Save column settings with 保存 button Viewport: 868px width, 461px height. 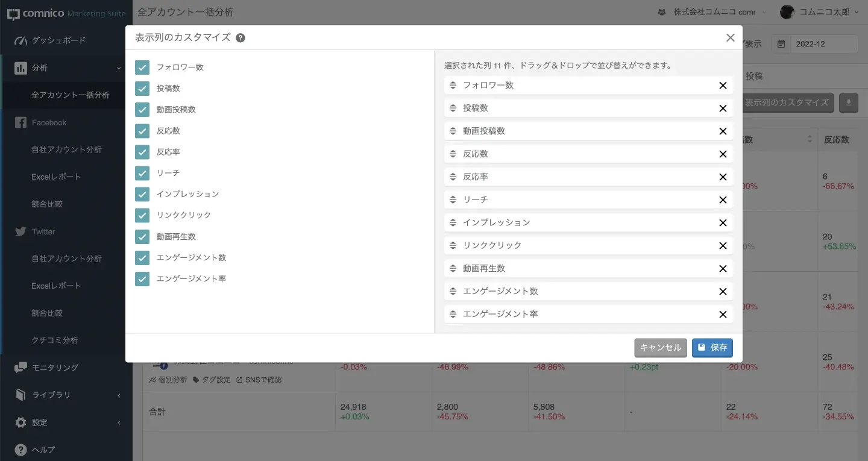pos(712,348)
